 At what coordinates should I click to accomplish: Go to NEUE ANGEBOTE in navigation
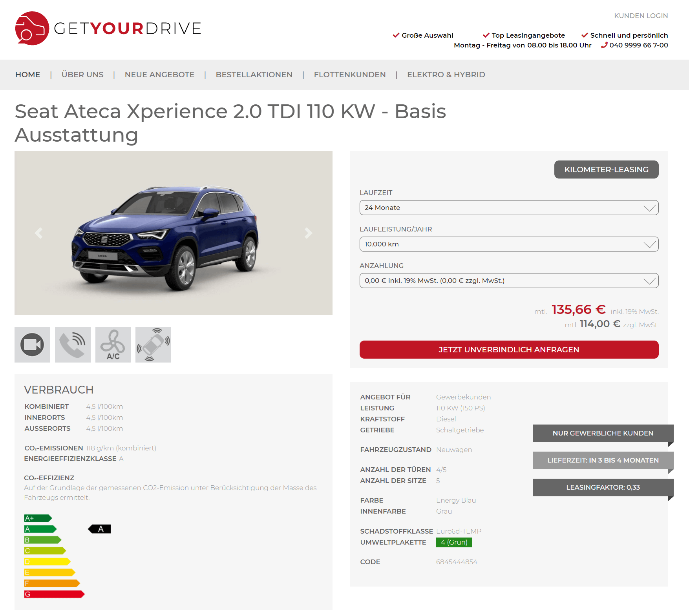pos(159,75)
